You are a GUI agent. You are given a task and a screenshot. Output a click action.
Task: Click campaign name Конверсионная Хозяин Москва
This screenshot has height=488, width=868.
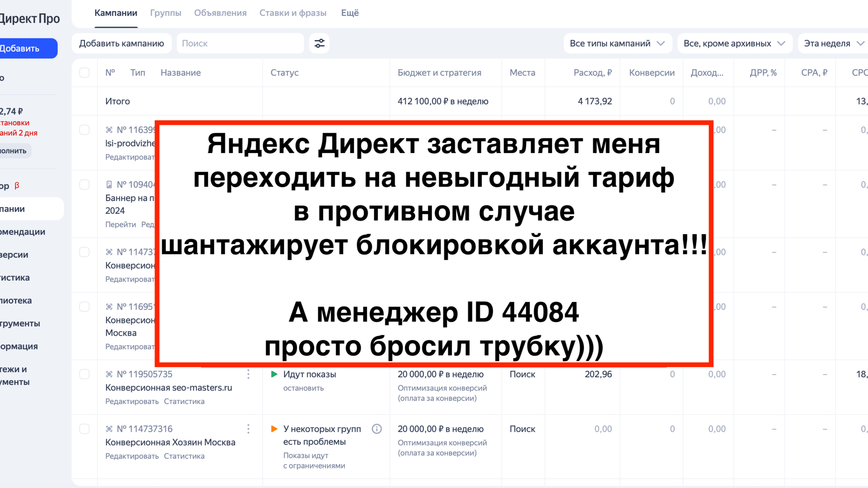pyautogui.click(x=170, y=442)
